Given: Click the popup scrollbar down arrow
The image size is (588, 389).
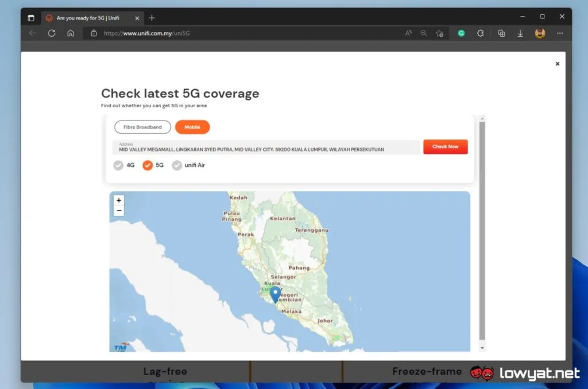Looking at the screenshot, I should [482, 348].
